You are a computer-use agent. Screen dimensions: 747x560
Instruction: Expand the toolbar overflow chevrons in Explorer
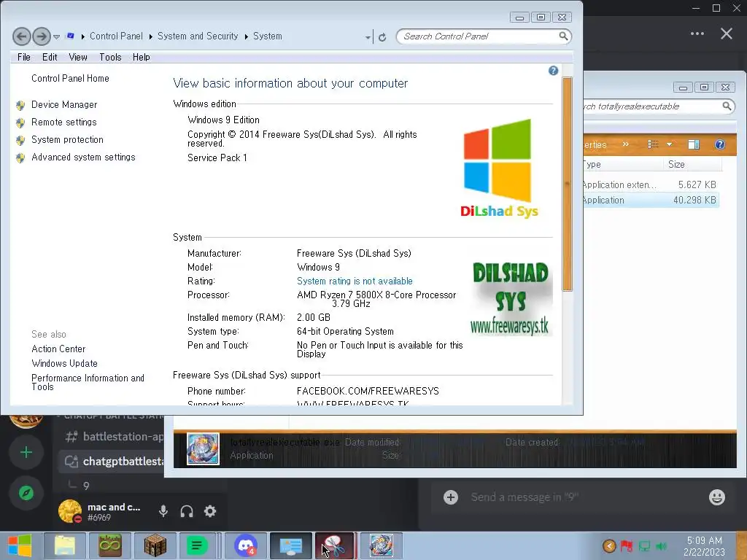pos(625,144)
